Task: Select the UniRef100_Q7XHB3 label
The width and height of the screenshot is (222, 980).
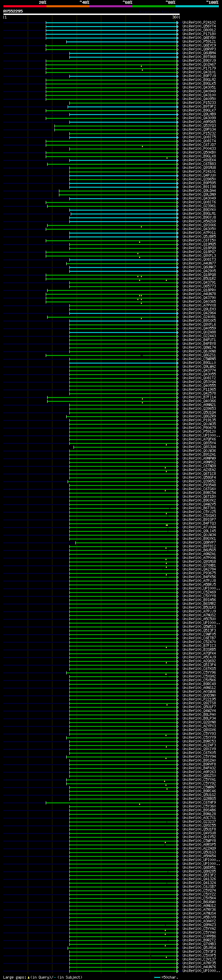Action: [x=199, y=944]
